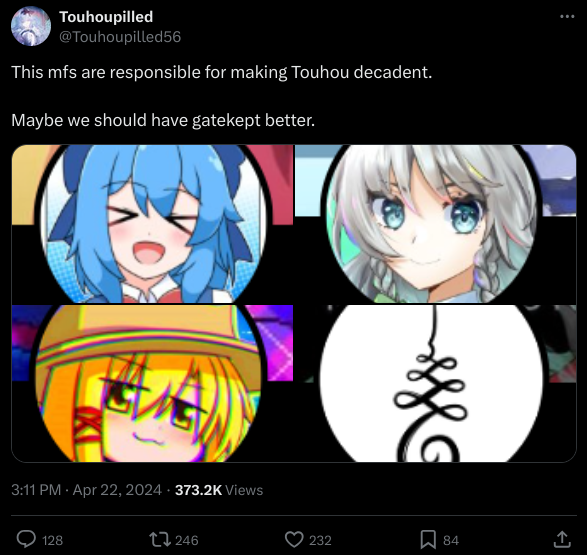Screen dimensions: 587x555
Task: Like the post with the heart icon
Action: pos(294,540)
